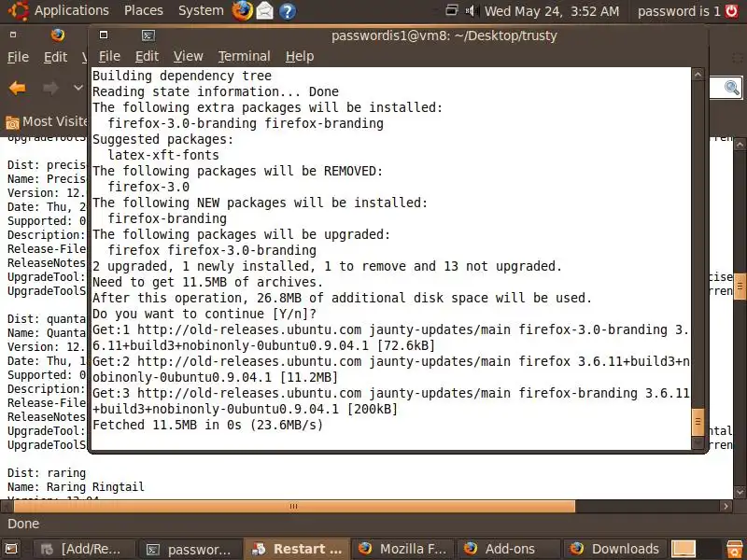This screenshot has width=747, height=560.
Task: Click 'Need to get 11.5MB of archives.' line
Action: (x=207, y=282)
